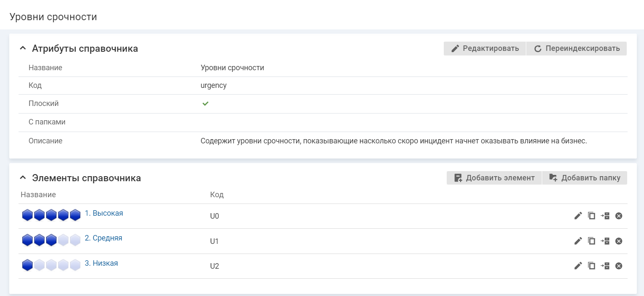This screenshot has width=644, height=296.
Task: Remove the Средняя element using X icon
Action: point(619,241)
